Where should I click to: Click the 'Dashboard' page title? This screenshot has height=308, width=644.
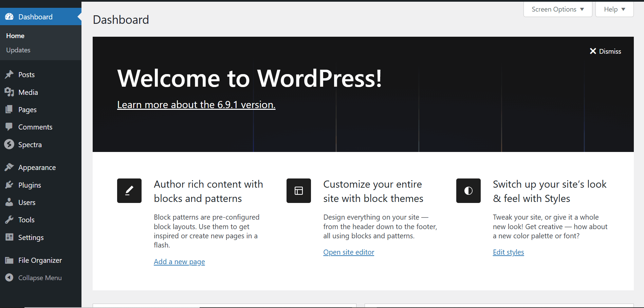(x=121, y=20)
